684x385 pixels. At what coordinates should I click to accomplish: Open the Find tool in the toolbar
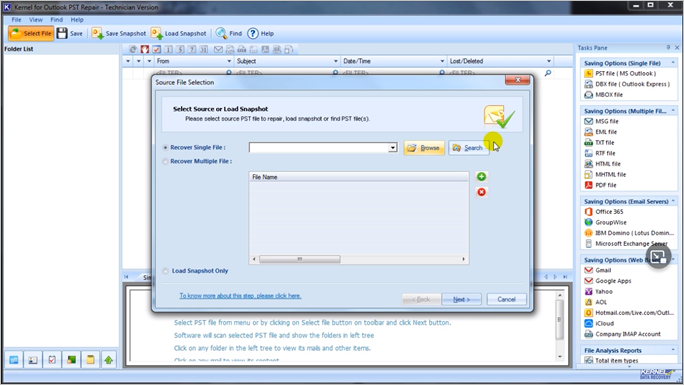click(x=229, y=33)
